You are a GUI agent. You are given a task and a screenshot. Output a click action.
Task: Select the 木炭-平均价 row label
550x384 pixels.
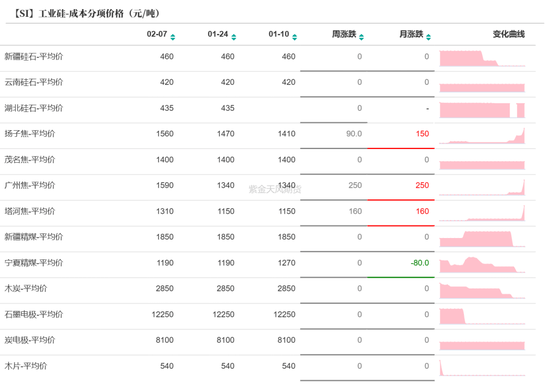coord(26,288)
